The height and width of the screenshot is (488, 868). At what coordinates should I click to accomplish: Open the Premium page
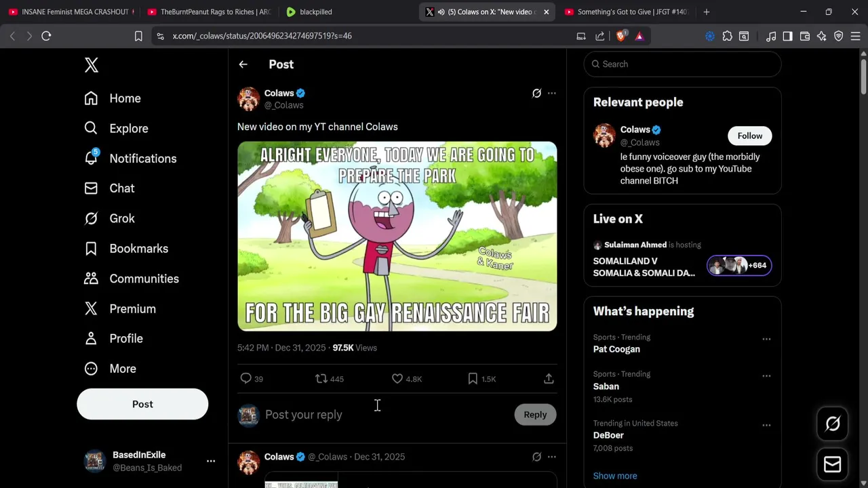[x=119, y=308]
